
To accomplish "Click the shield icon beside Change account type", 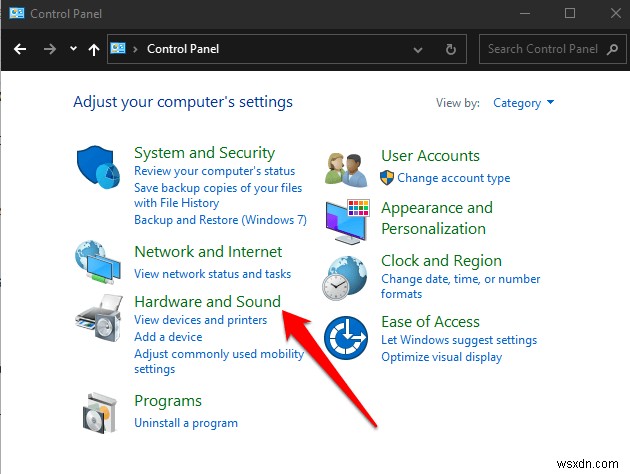I will [387, 178].
